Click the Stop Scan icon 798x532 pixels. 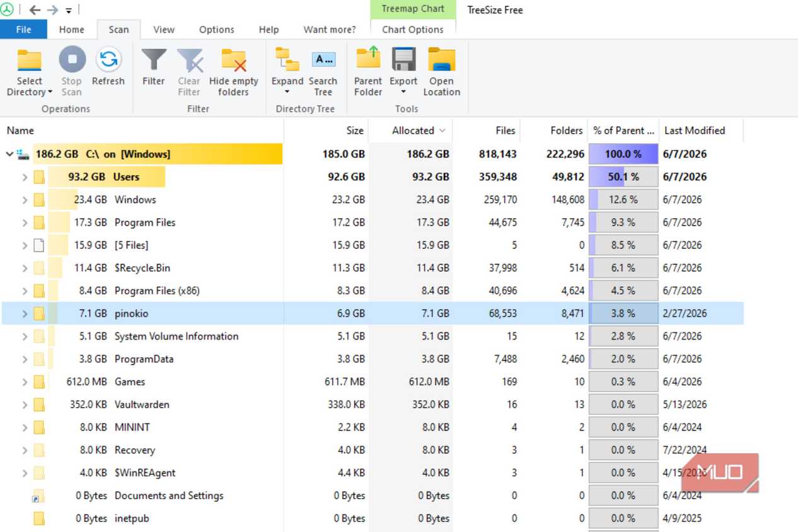click(x=72, y=60)
